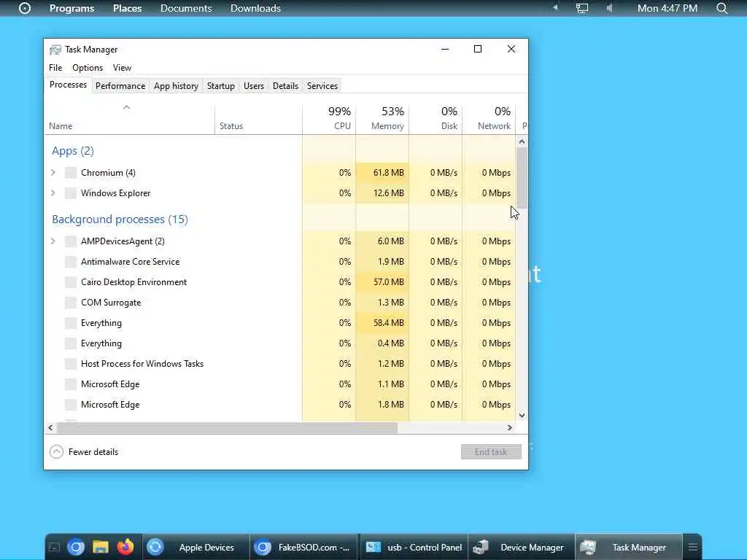Click the horizontal scrollbar thumb
This screenshot has height=560, width=747.
coord(228,427)
